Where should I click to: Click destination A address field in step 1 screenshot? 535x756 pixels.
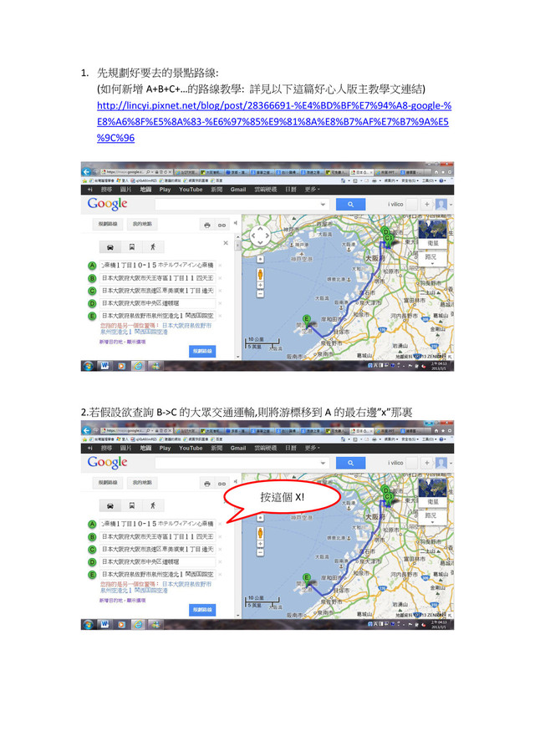pos(157,266)
